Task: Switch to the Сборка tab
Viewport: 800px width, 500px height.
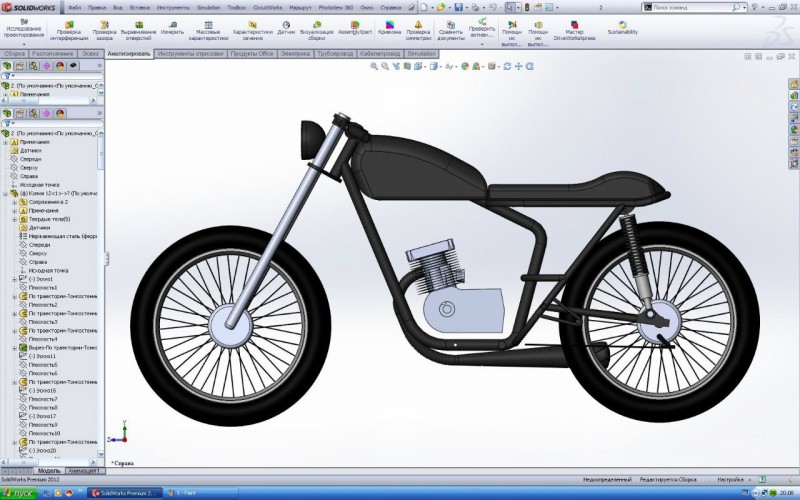Action: pos(14,54)
